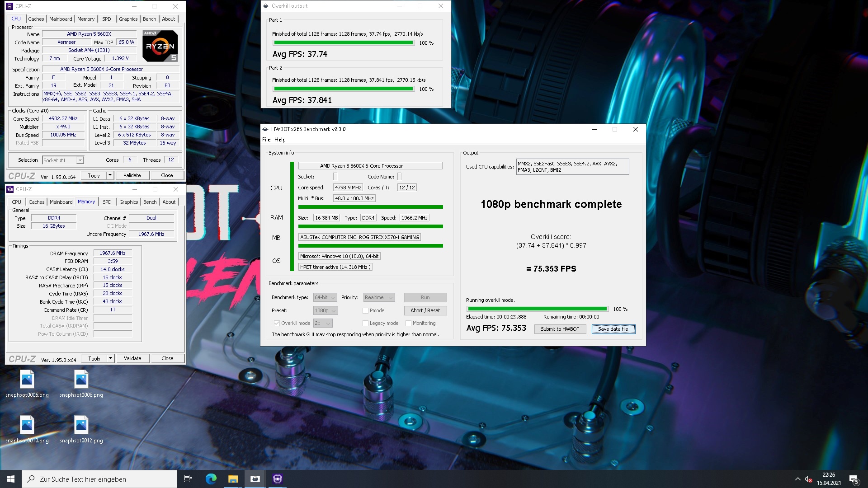868x488 pixels.
Task: Expand the Tools arrow in lower CPU-Z
Action: click(x=110, y=358)
